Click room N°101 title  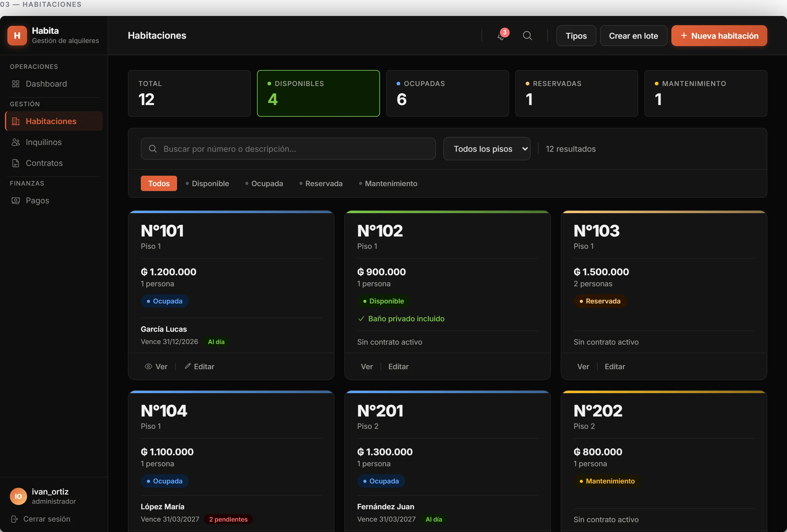[x=162, y=231]
